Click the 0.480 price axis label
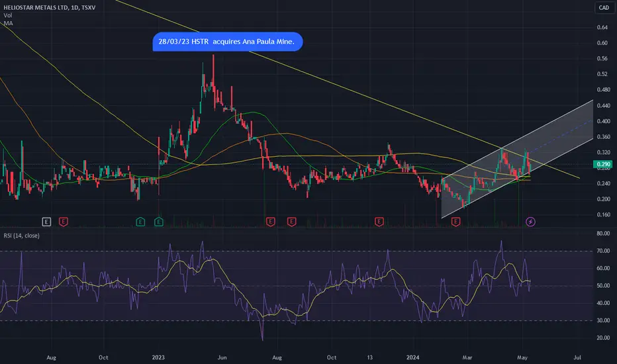The width and height of the screenshot is (617, 364). tap(604, 90)
